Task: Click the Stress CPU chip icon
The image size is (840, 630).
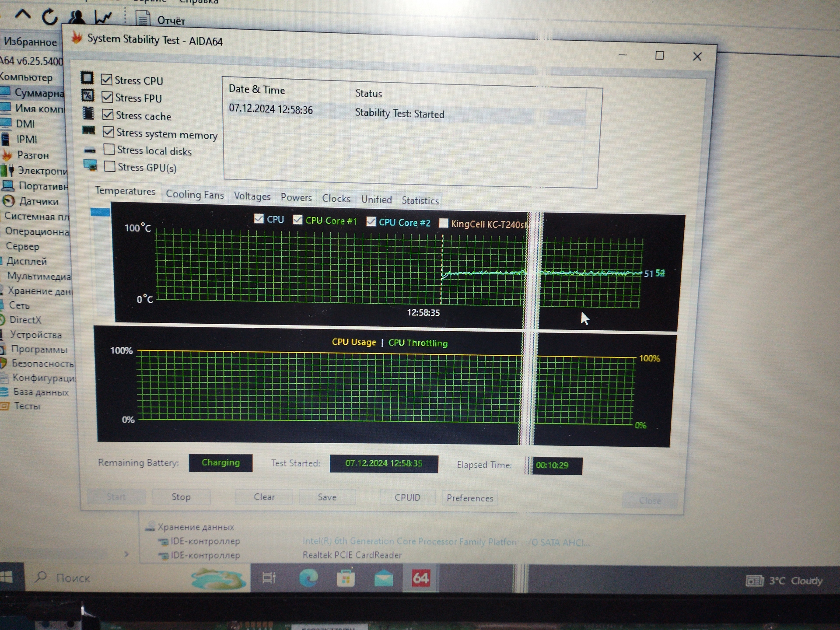Action: [87, 78]
